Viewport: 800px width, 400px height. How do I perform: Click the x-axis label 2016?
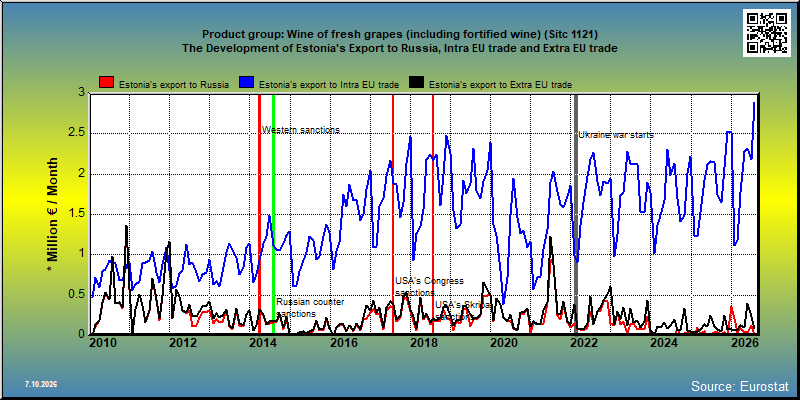pos(343,342)
